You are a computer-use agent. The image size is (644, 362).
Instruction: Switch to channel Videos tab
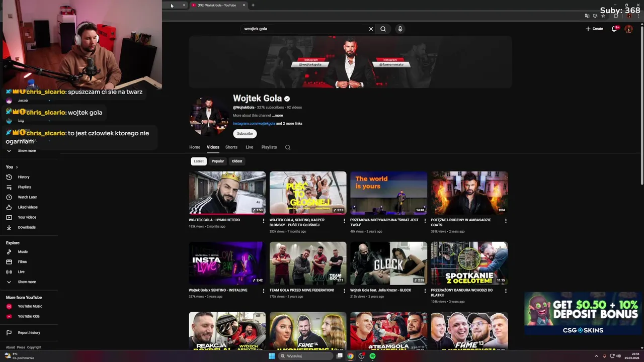coord(213,147)
